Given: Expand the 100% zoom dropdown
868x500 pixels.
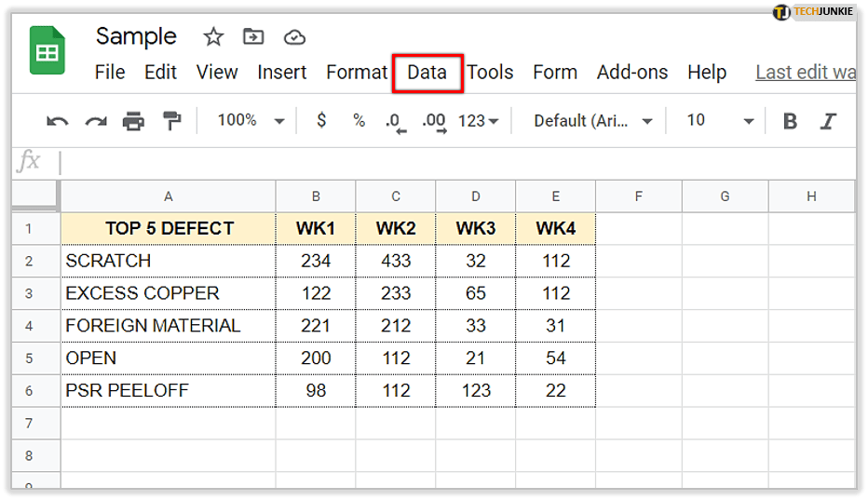Looking at the screenshot, I should tap(251, 120).
